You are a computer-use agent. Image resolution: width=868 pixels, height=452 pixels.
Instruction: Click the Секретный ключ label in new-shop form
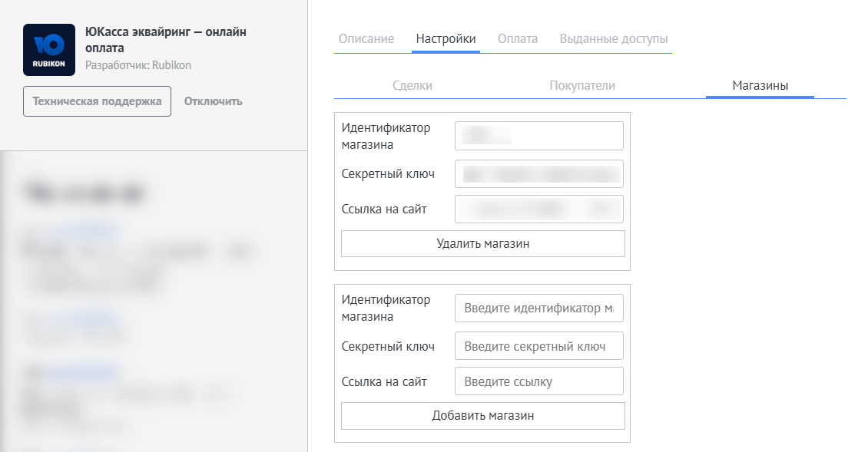click(x=388, y=346)
